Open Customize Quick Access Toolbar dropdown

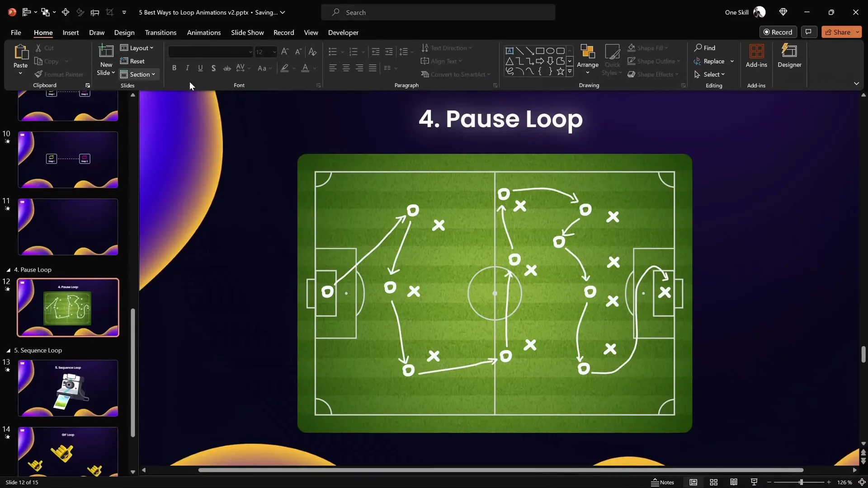tap(124, 12)
